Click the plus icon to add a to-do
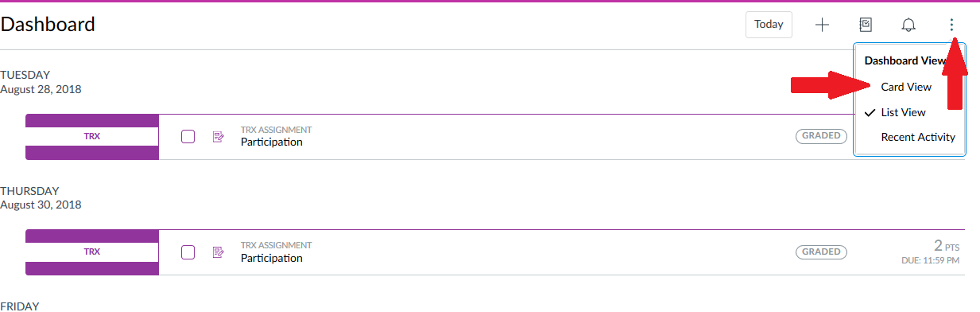The image size is (980, 312). click(823, 25)
